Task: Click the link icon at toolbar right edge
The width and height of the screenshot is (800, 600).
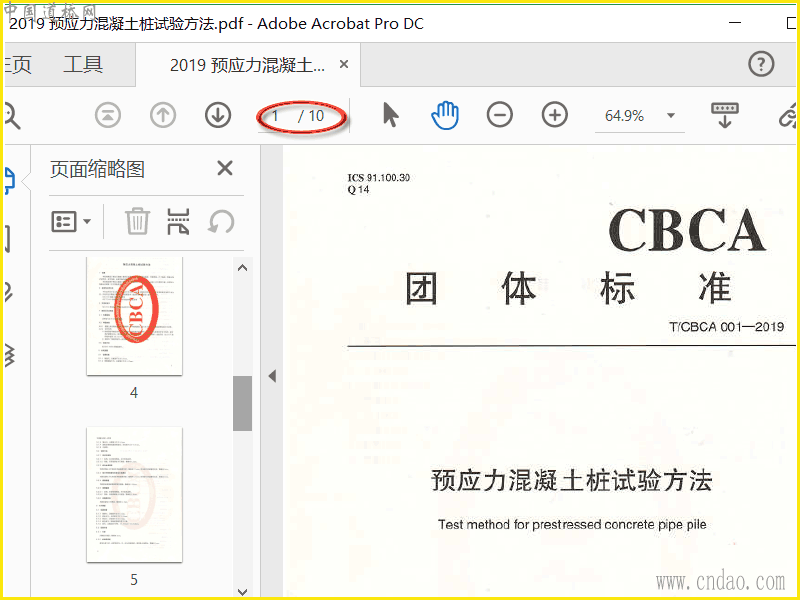Action: pyautogui.click(x=789, y=116)
